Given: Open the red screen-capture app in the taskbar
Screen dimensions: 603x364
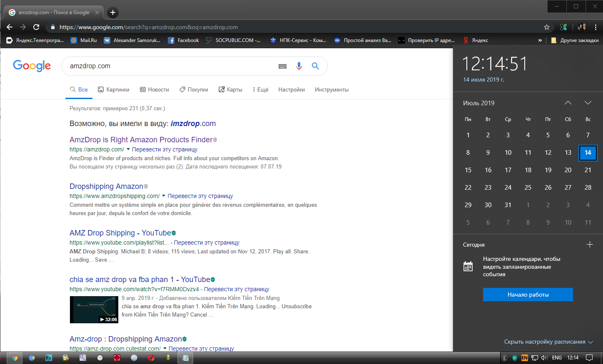Looking at the screenshot, I should 117,358.
